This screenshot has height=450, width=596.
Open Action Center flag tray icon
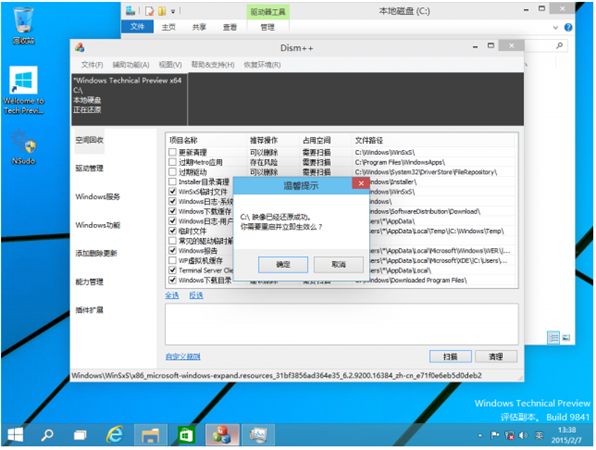coord(495,435)
